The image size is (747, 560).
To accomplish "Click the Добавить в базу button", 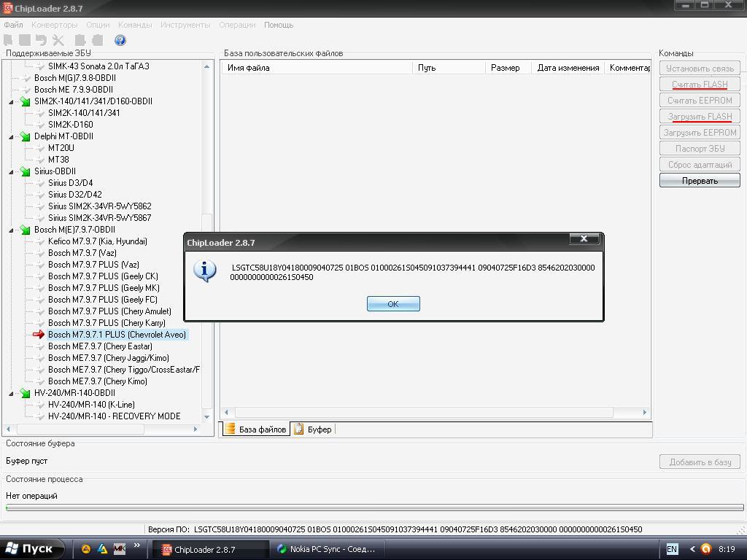I will [x=700, y=462].
